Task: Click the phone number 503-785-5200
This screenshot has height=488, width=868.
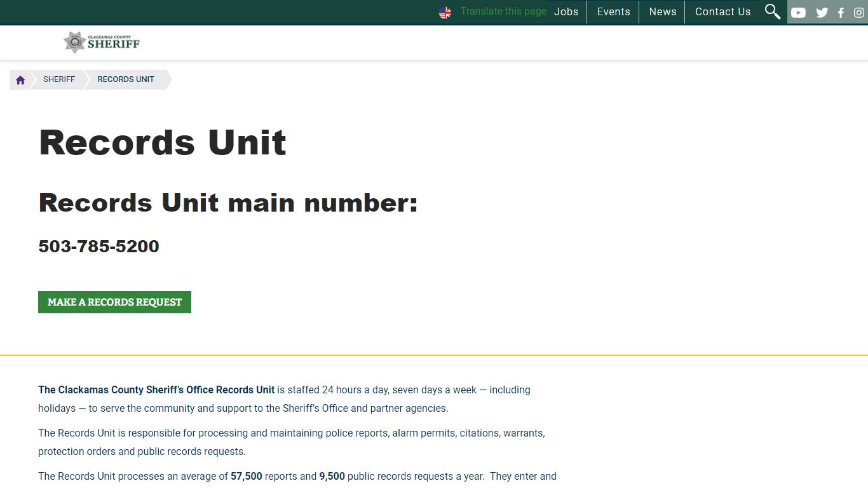Action: pyautogui.click(x=98, y=247)
